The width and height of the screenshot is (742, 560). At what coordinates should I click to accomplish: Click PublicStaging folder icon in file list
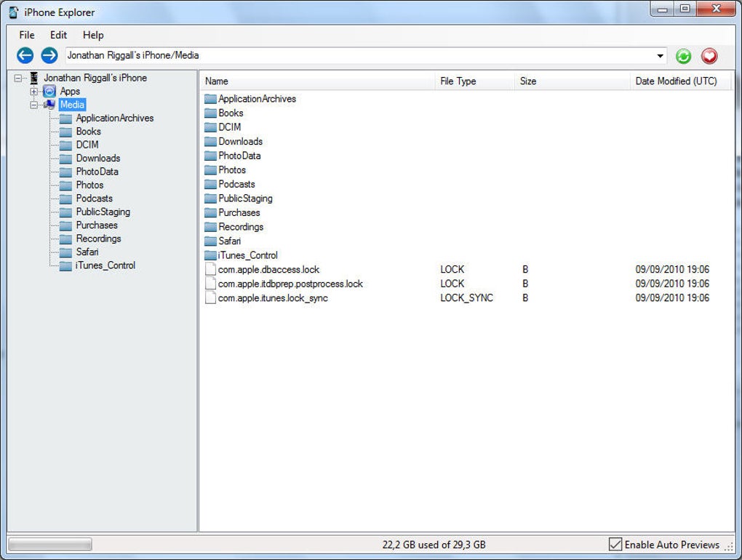tap(210, 198)
